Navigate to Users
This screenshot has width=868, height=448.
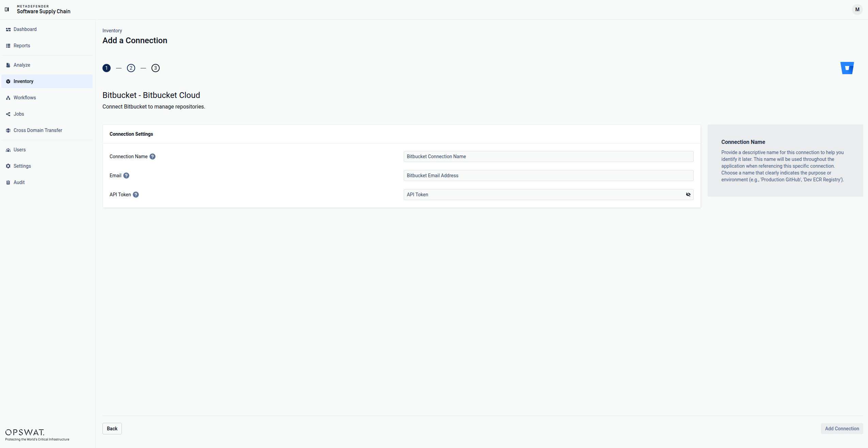point(47,150)
